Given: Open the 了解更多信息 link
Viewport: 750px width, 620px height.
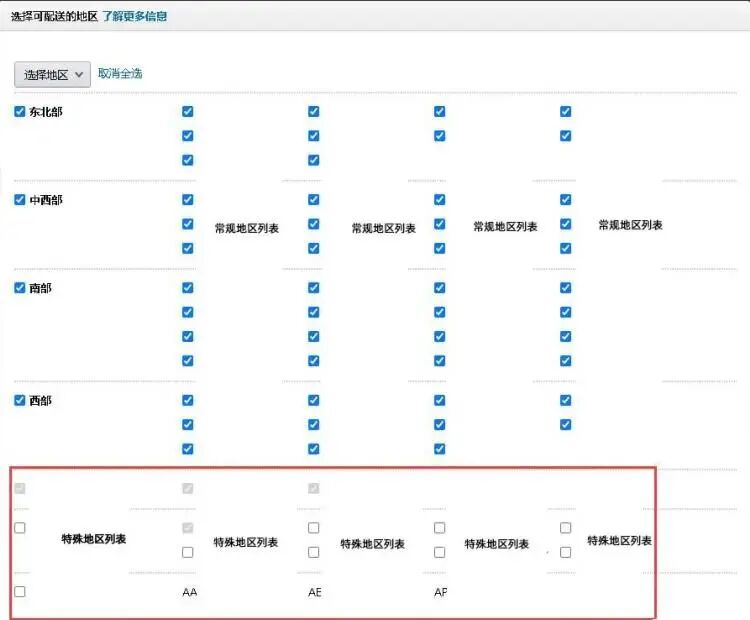Looking at the screenshot, I should [x=134, y=16].
